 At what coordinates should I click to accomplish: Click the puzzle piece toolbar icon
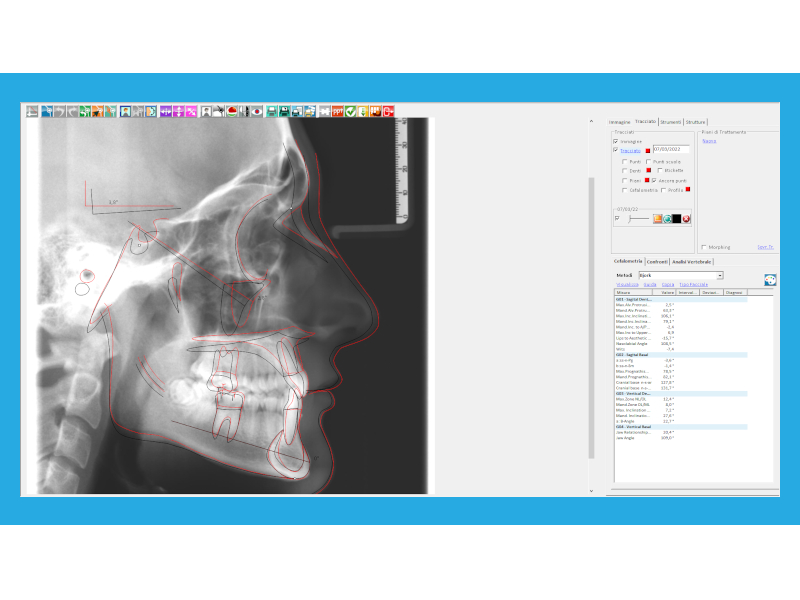click(x=325, y=111)
